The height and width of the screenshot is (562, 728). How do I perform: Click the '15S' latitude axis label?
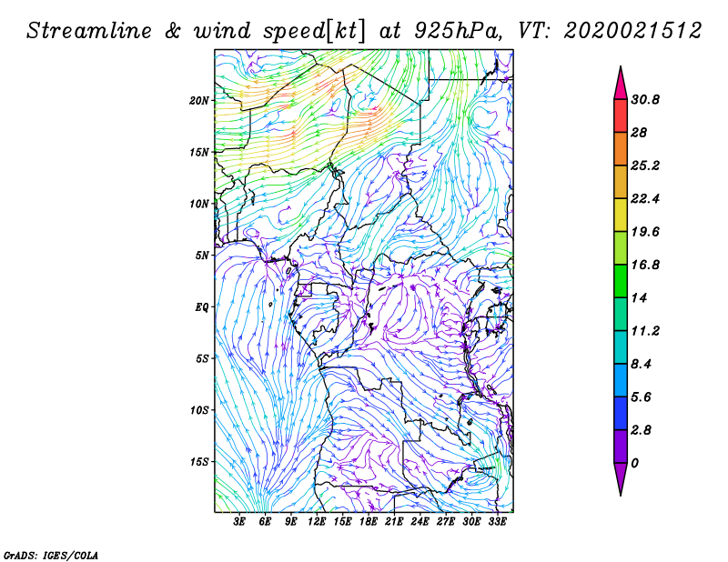pyautogui.click(x=200, y=461)
